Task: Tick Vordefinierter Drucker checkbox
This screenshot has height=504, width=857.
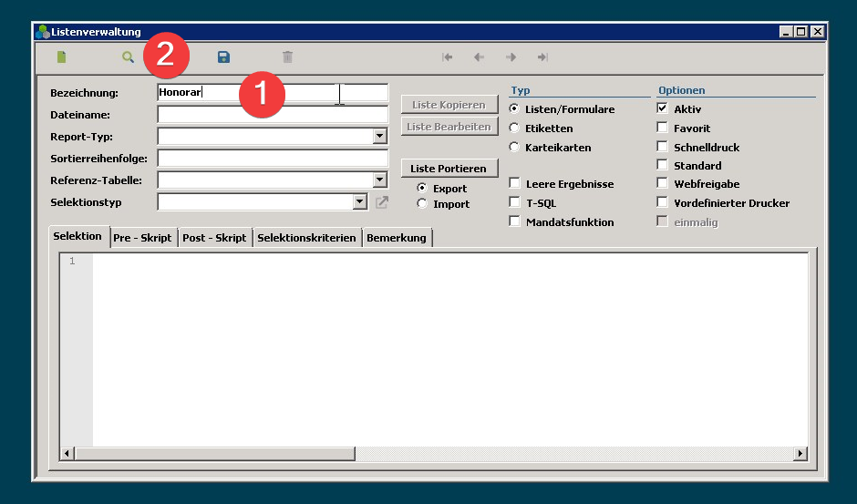Action: (662, 202)
